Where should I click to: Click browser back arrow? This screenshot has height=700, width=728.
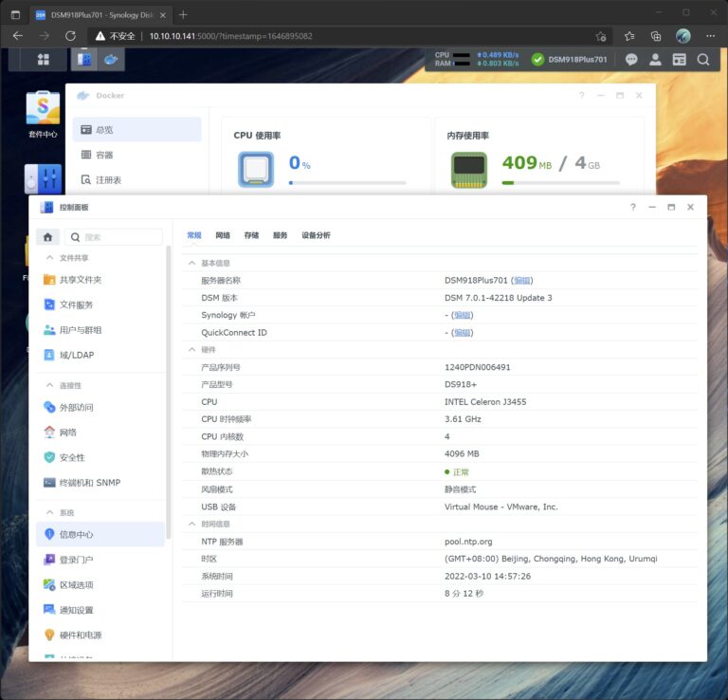click(18, 36)
